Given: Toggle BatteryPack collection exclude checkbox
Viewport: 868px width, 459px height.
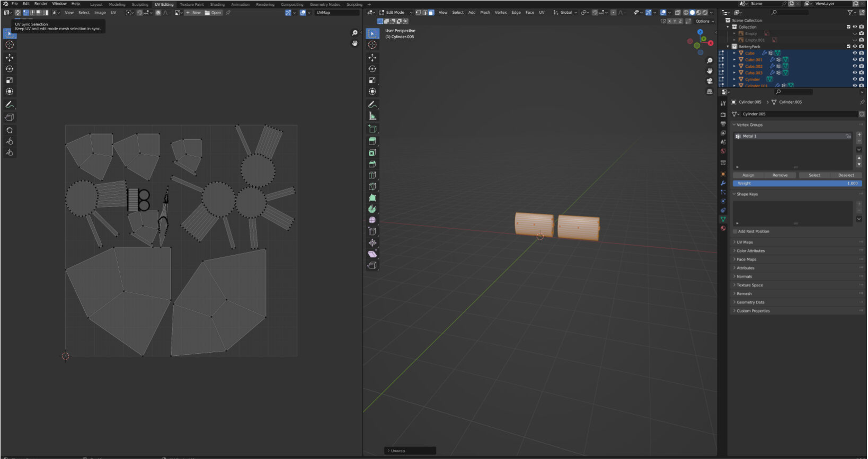Looking at the screenshot, I should (x=848, y=47).
